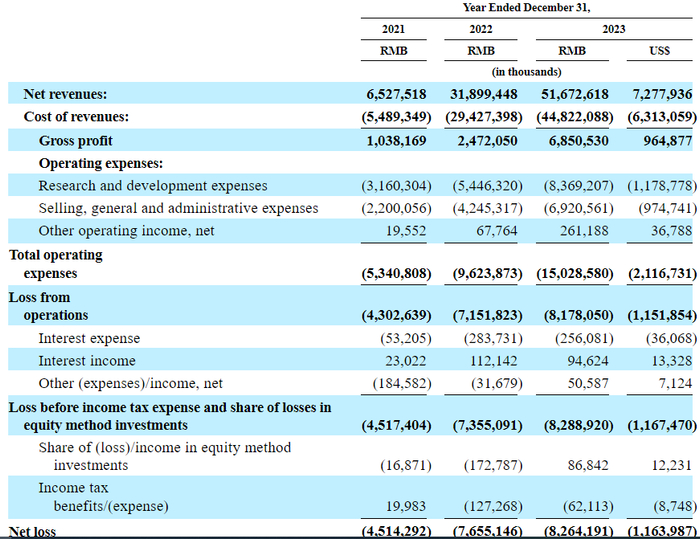This screenshot has height=539, width=700.
Task: Click the 2023 year header
Action: point(614,29)
